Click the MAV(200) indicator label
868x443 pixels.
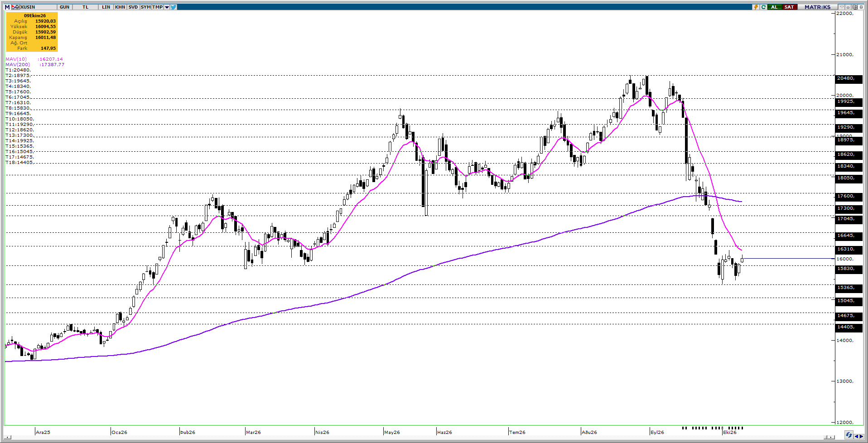[18, 65]
